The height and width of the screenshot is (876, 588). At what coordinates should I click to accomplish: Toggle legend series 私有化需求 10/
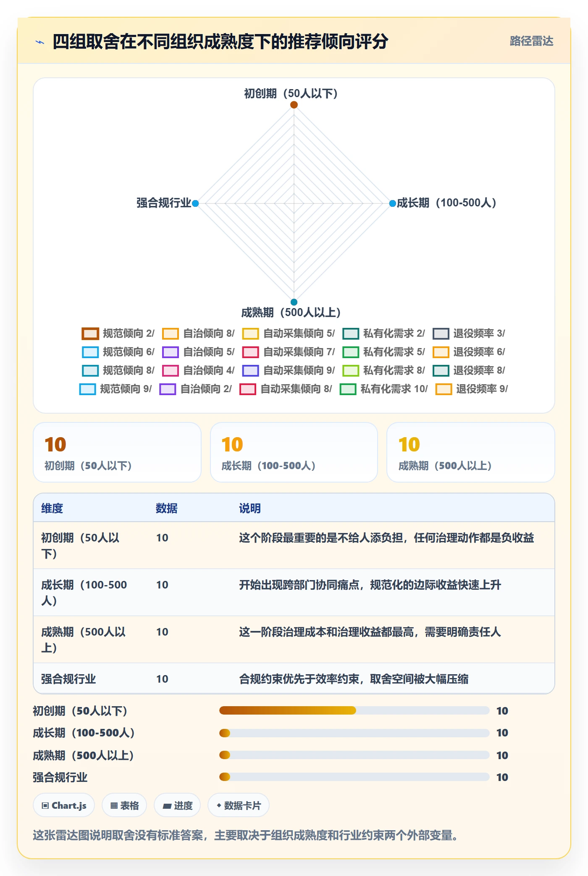click(383, 389)
